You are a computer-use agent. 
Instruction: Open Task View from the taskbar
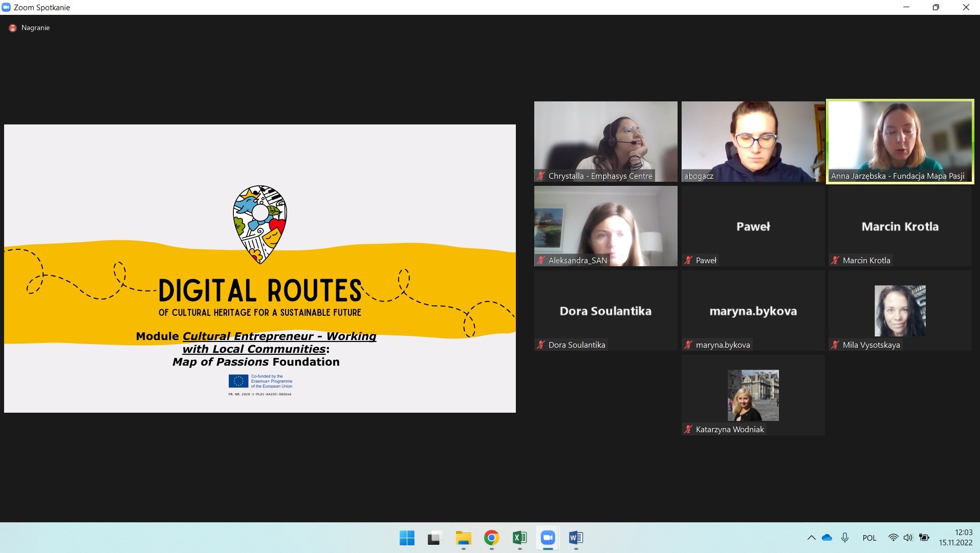coord(434,538)
